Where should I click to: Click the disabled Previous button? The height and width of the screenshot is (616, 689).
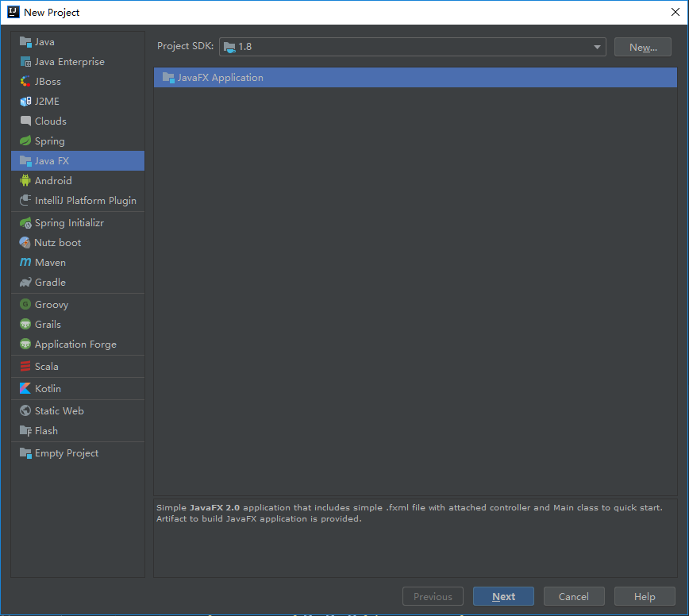(433, 596)
